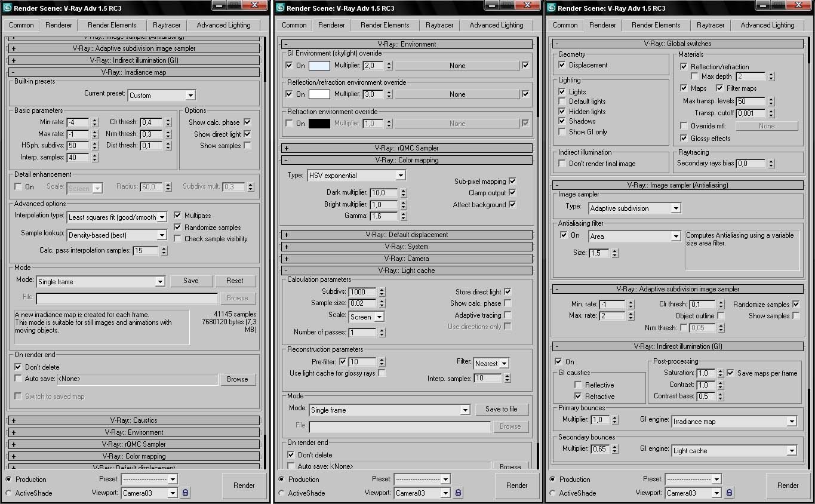This screenshot has width=815, height=504.
Task: Toggle the Sub-pixel mapping checkbox
Action: (x=512, y=181)
